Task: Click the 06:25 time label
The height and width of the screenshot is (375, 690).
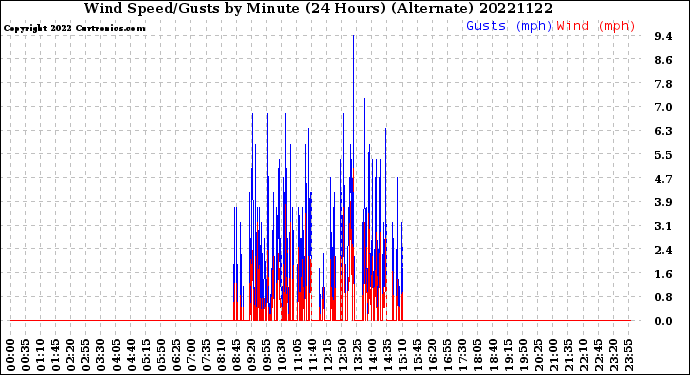Action: pyautogui.click(x=176, y=355)
